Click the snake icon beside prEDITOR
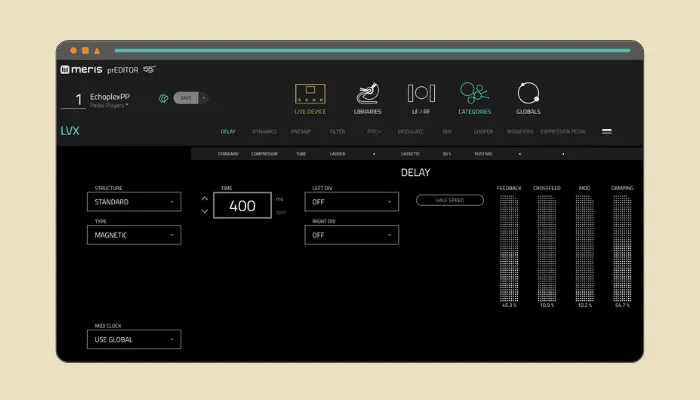This screenshot has width=700, height=400. [149, 69]
